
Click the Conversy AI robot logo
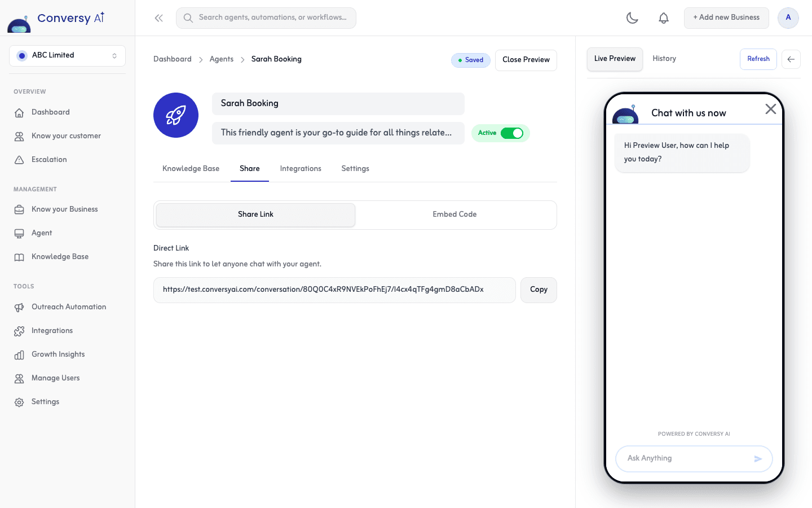coord(19,24)
